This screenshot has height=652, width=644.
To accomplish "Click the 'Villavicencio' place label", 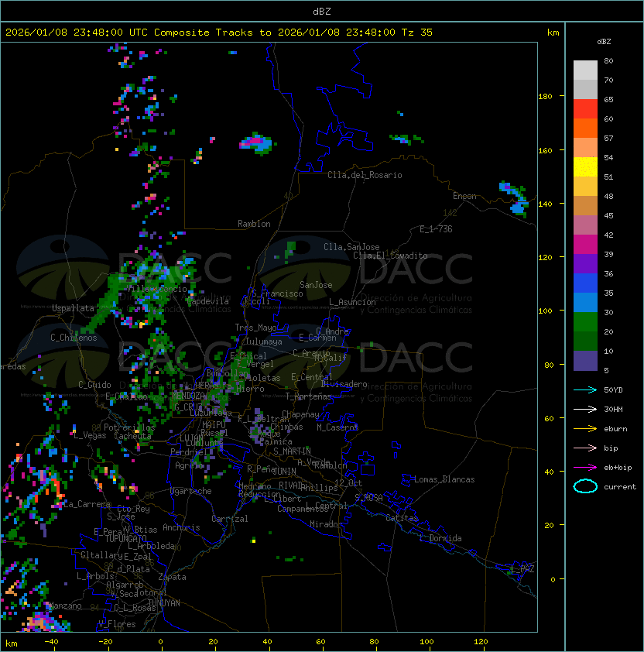I will coord(156,289).
